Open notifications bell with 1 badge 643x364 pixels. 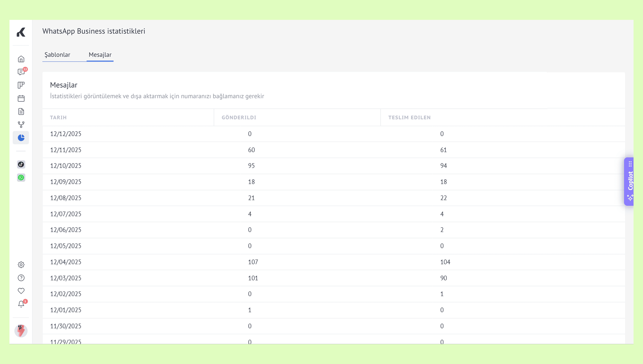click(x=21, y=304)
